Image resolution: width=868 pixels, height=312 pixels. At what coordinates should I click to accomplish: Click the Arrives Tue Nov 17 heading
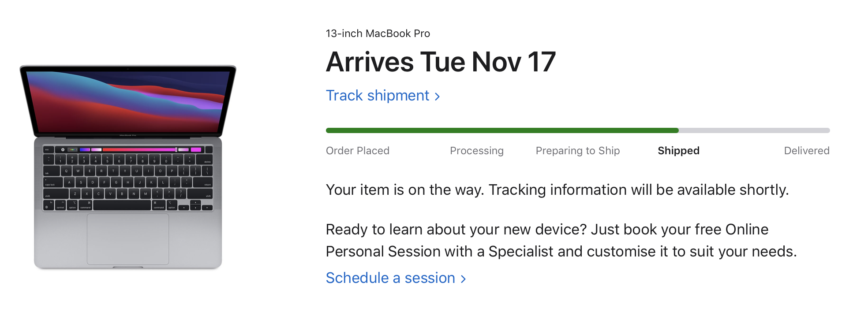pos(440,62)
